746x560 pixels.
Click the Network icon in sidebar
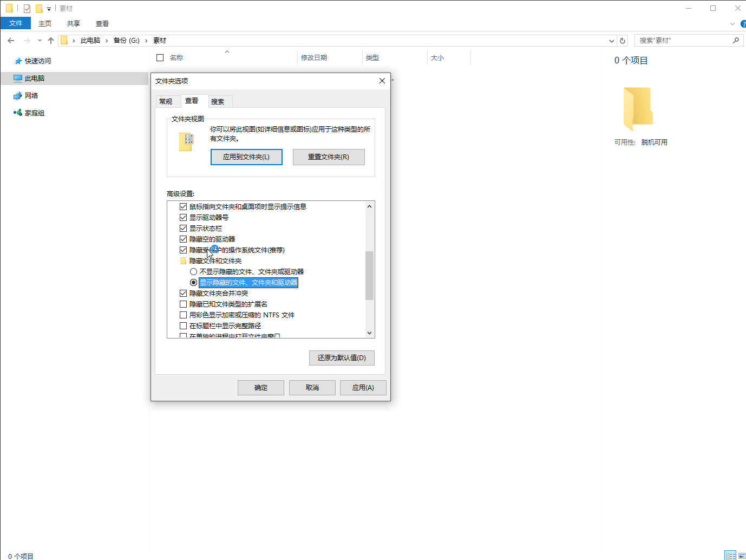[x=18, y=96]
